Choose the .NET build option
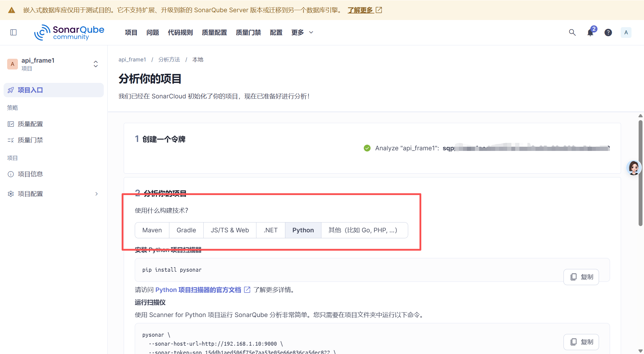The image size is (644, 354). (270, 230)
